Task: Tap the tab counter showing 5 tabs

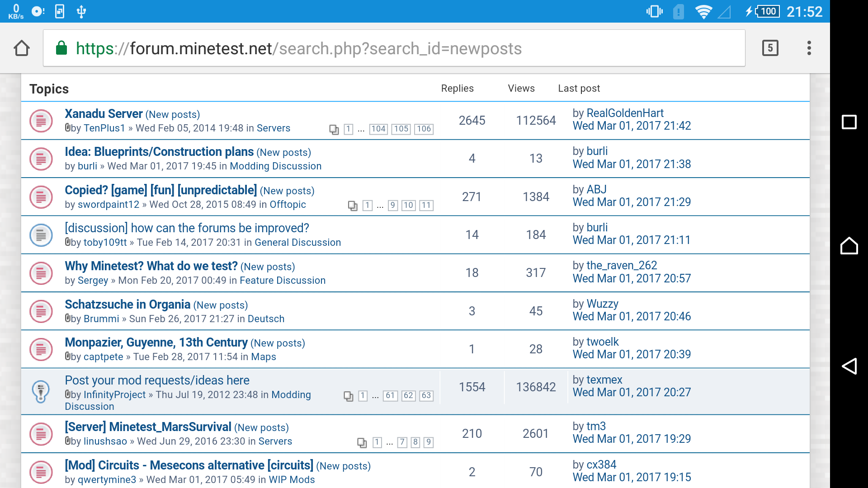Action: point(771,48)
